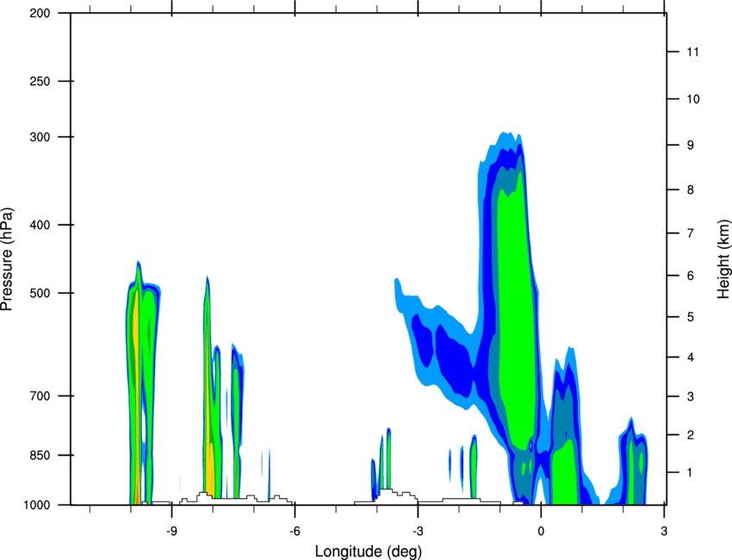
Task: Select the 400 pressure tick label
Action: click(40, 225)
